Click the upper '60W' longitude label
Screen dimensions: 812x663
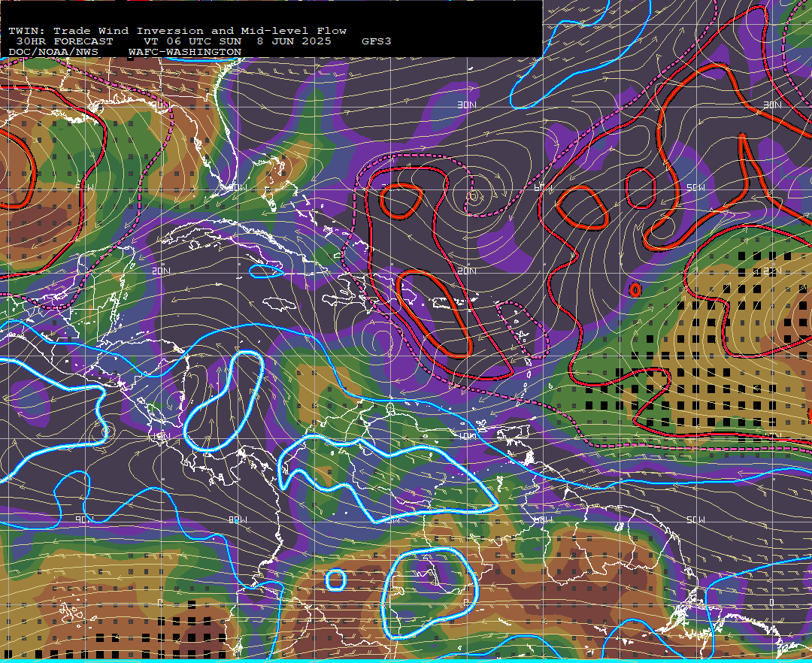[x=543, y=187]
